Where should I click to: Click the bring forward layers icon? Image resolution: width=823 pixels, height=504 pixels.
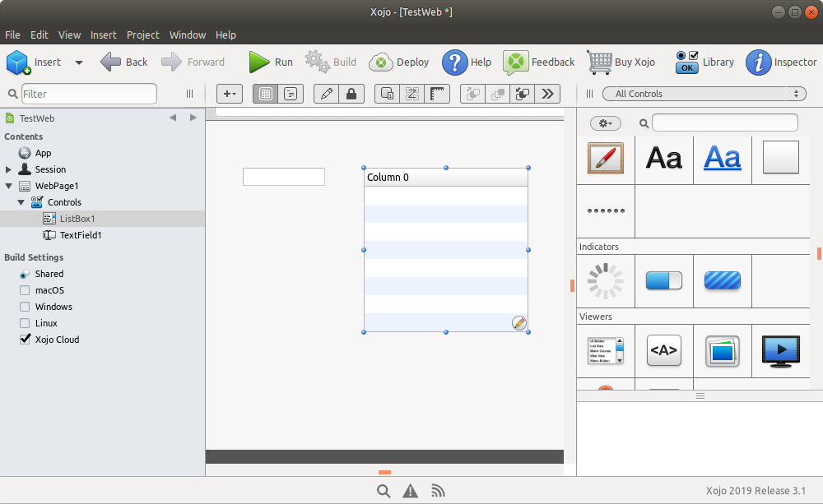[473, 94]
